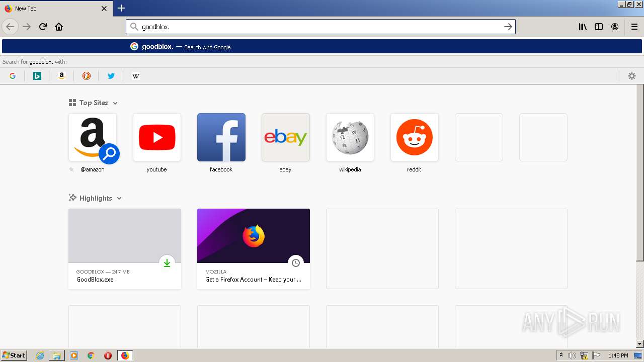
Task: Search goodblox with the DuckDuckGo engine icon
Action: click(x=87, y=76)
